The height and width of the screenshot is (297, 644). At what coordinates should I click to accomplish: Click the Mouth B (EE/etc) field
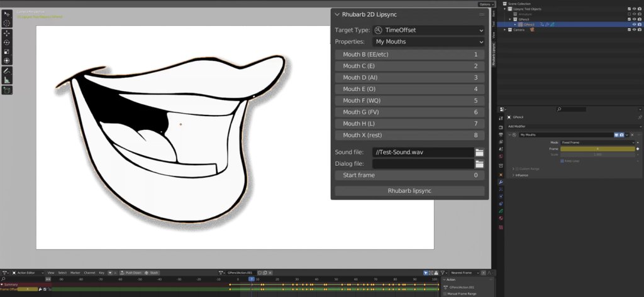pyautogui.click(x=409, y=55)
